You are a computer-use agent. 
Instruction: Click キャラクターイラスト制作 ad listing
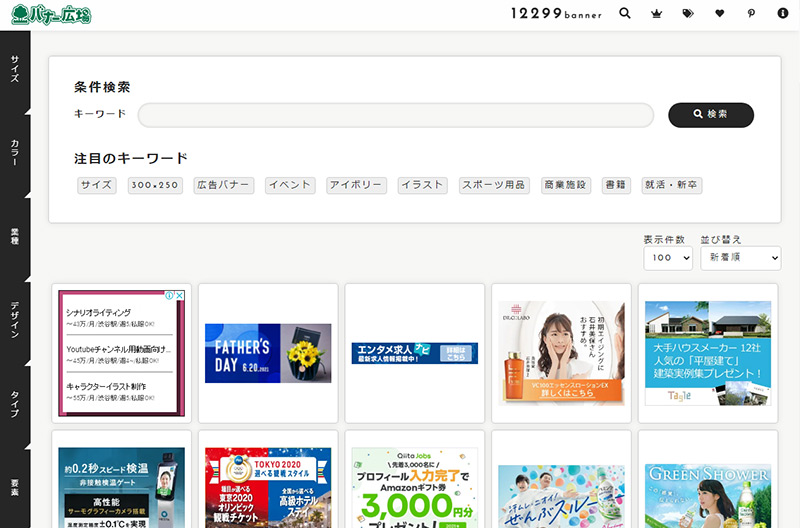pyautogui.click(x=106, y=387)
